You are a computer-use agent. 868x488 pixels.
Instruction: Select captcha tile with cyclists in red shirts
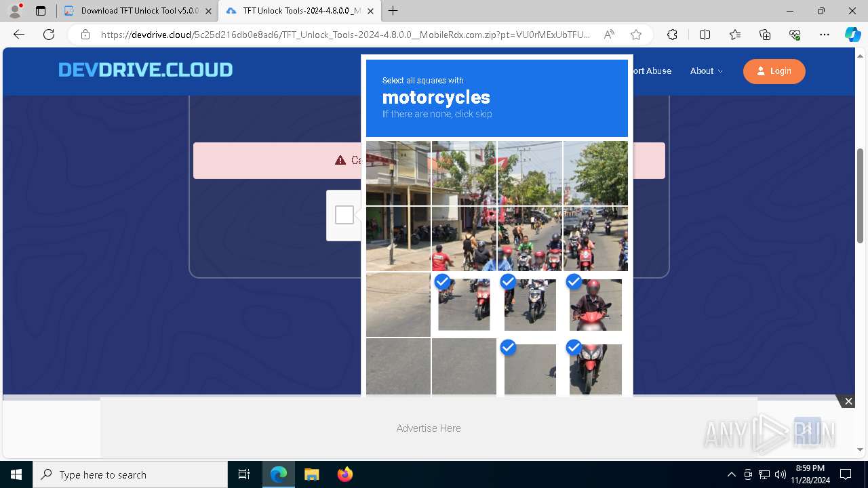[x=464, y=239]
